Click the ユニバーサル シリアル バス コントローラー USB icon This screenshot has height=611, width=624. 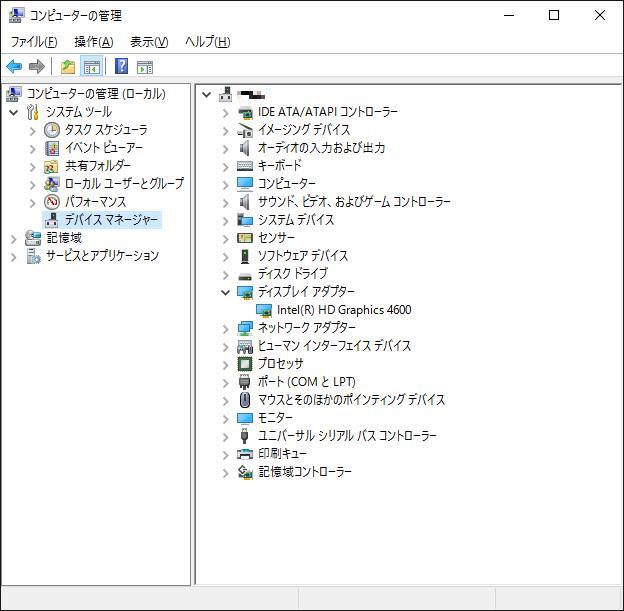coord(245,436)
